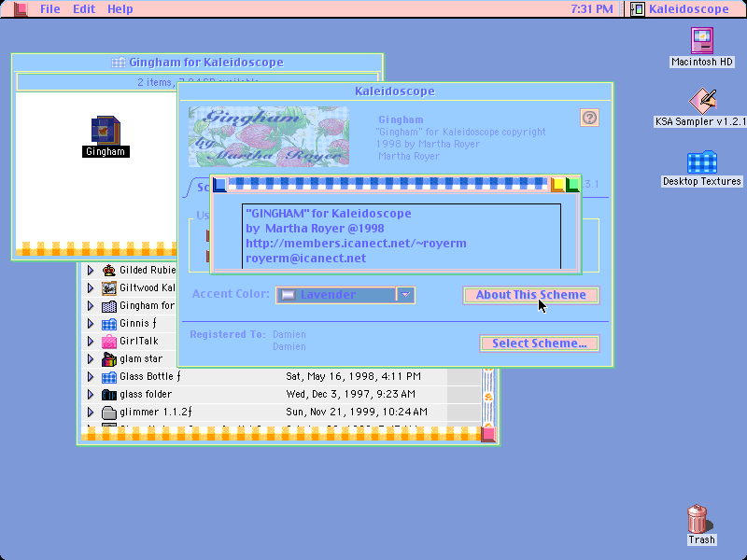
Task: Expand the glimmer 1.1.2 folder triangle
Action: click(x=91, y=413)
